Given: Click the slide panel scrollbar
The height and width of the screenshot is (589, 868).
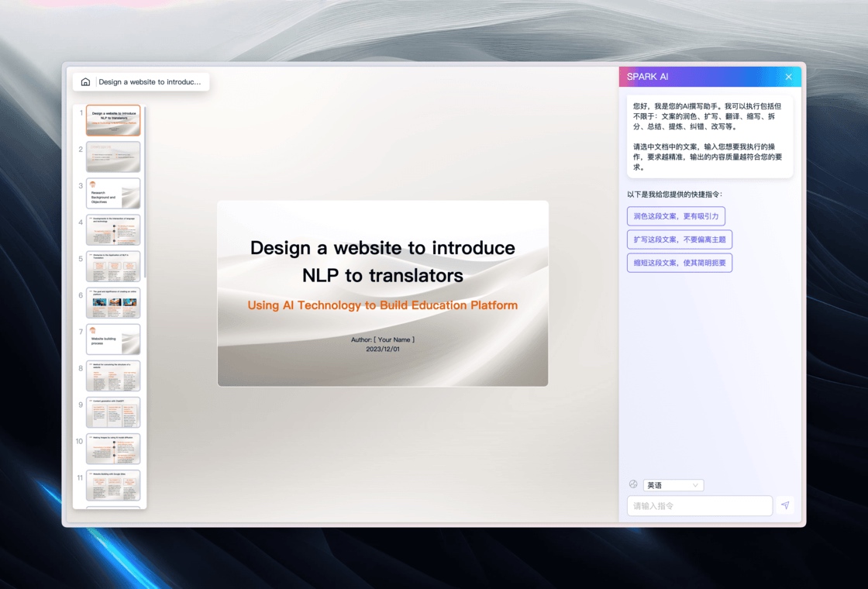Looking at the screenshot, I should pos(145,191).
